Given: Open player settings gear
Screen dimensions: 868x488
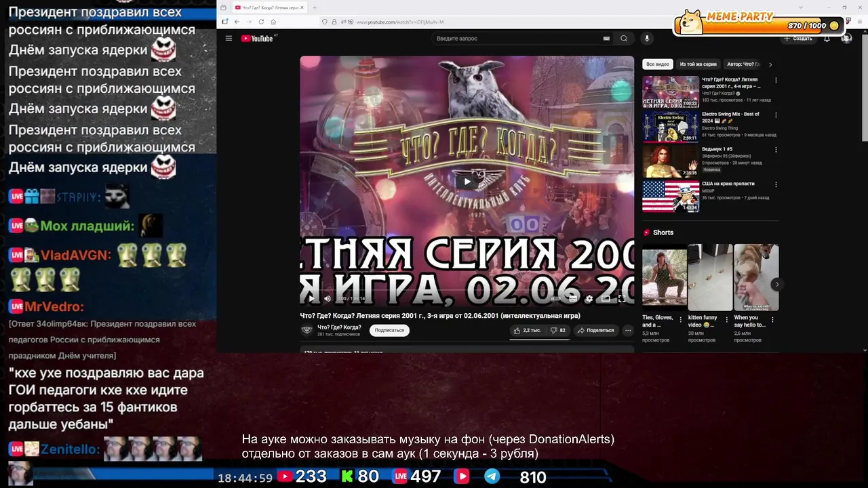Looking at the screenshot, I should [589, 298].
